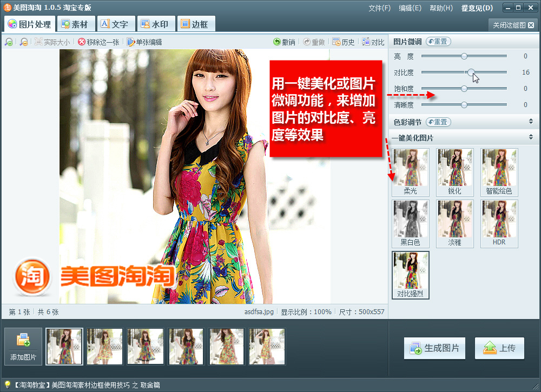The width and height of the screenshot is (541, 392).
Task: Click the 对比度 value 16
Action: click(525, 72)
